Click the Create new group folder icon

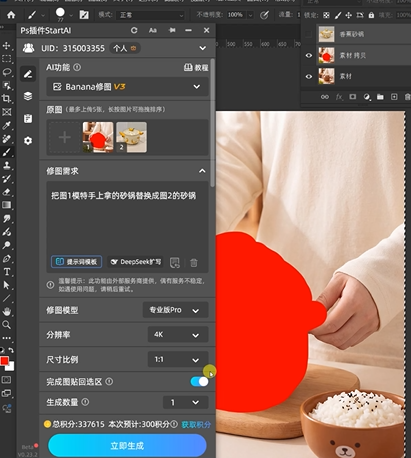380,97
